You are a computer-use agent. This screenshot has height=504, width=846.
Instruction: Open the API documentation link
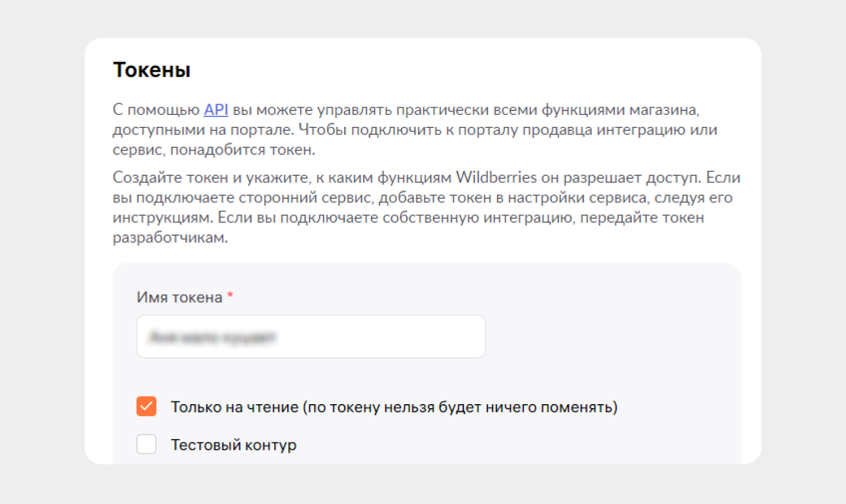pyautogui.click(x=216, y=109)
